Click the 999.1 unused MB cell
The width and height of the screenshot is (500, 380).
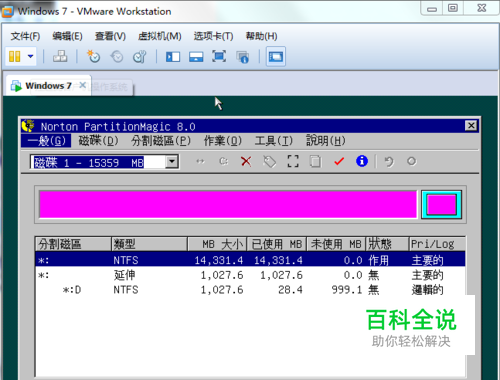(347, 290)
